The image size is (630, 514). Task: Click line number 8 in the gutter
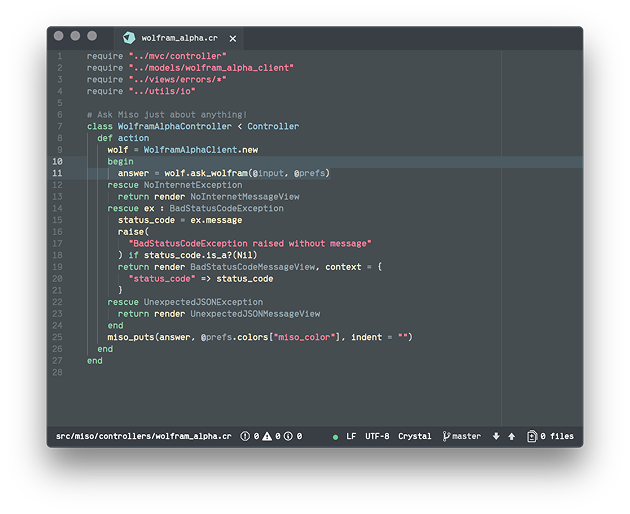pyautogui.click(x=60, y=138)
